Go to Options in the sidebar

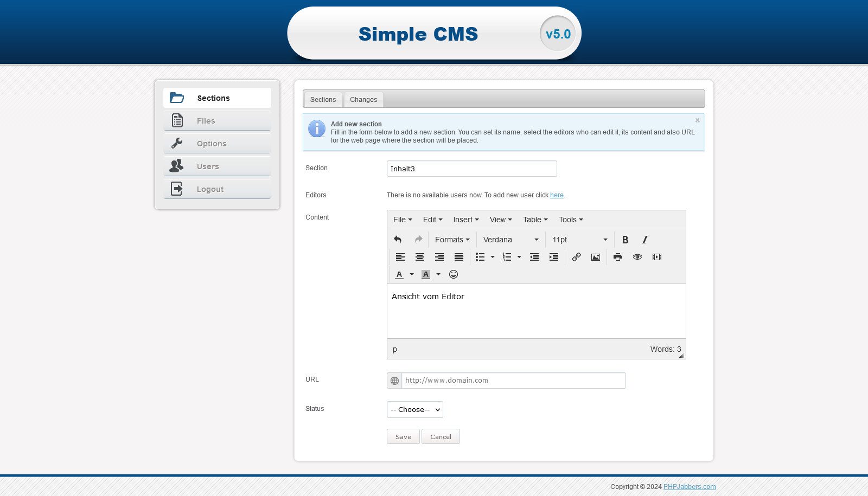[x=217, y=144]
